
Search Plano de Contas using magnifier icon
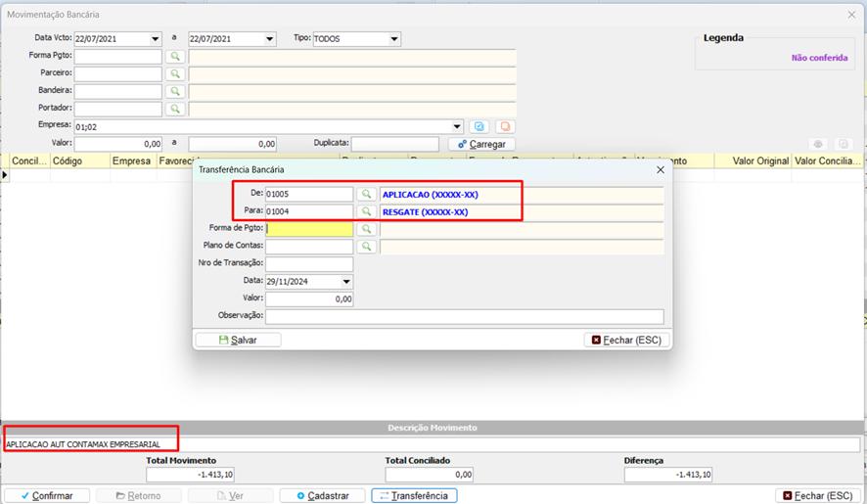pyautogui.click(x=366, y=247)
